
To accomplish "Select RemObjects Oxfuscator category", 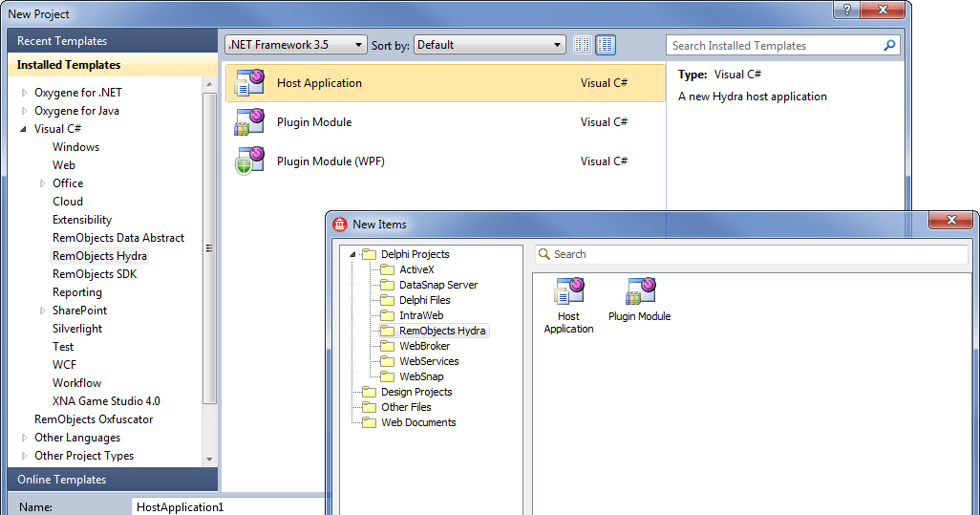I will [93, 418].
